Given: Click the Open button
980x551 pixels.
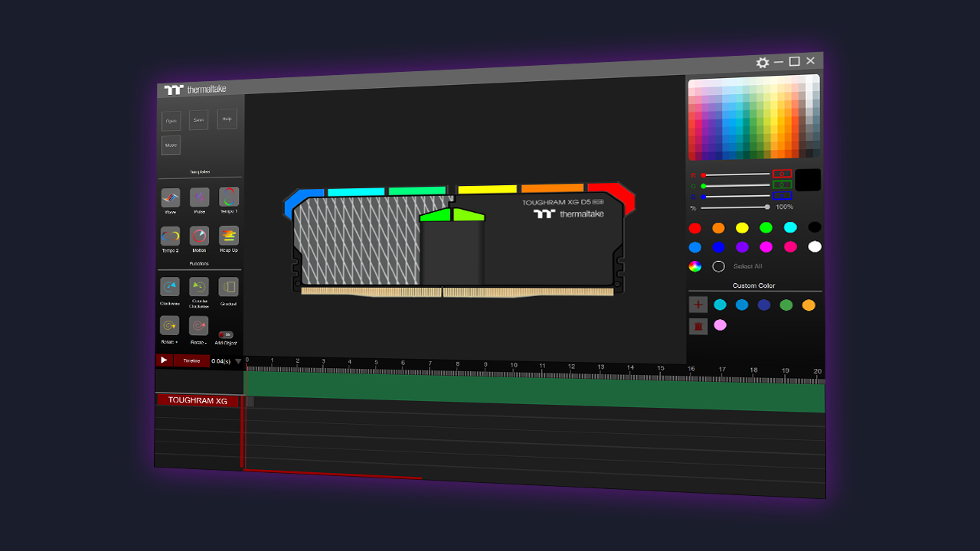Looking at the screenshot, I should [171, 121].
